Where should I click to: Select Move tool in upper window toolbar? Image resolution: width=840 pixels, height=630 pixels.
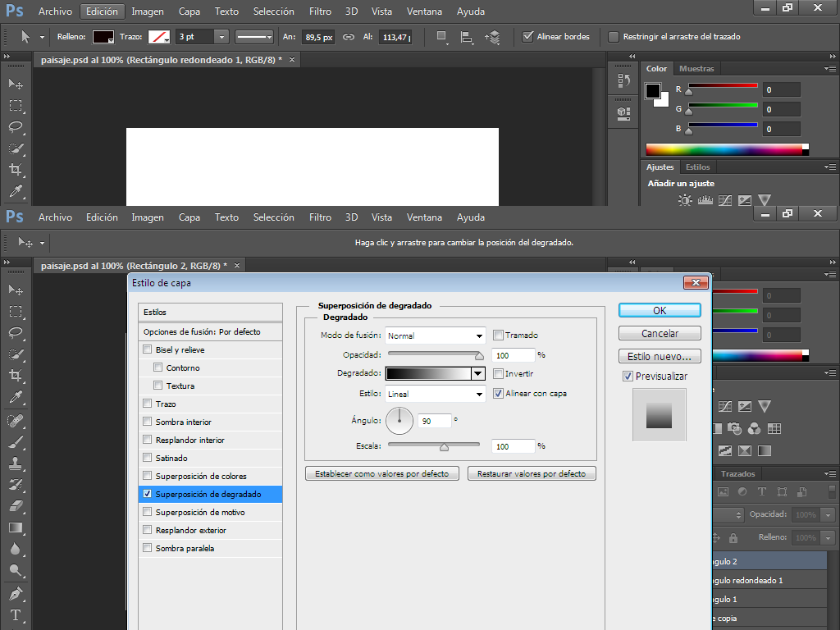[16, 84]
